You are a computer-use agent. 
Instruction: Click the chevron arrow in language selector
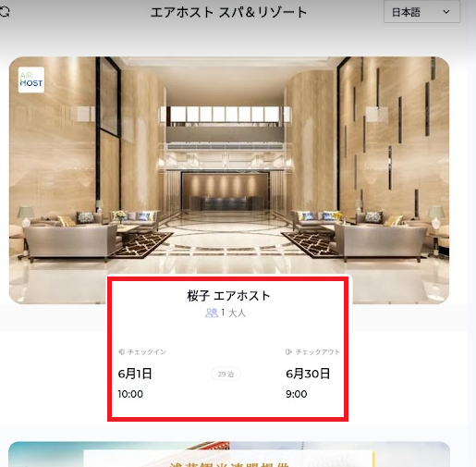pos(446,12)
